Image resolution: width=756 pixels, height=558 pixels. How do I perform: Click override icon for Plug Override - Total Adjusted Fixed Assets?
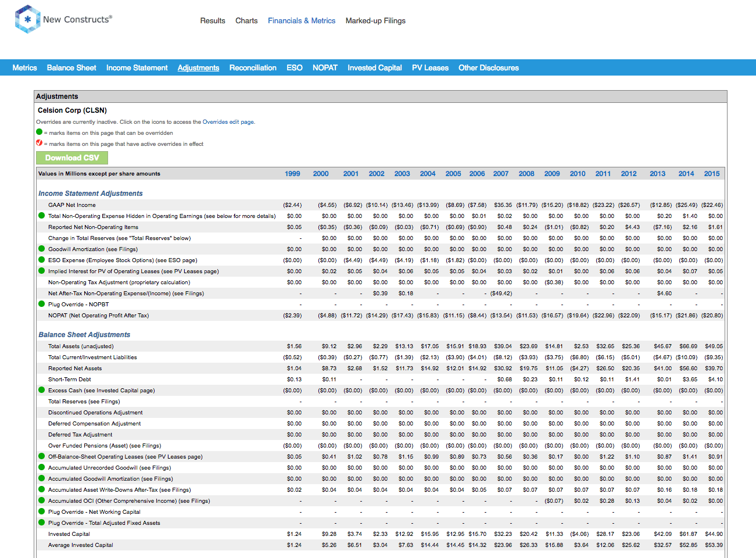tap(41, 523)
